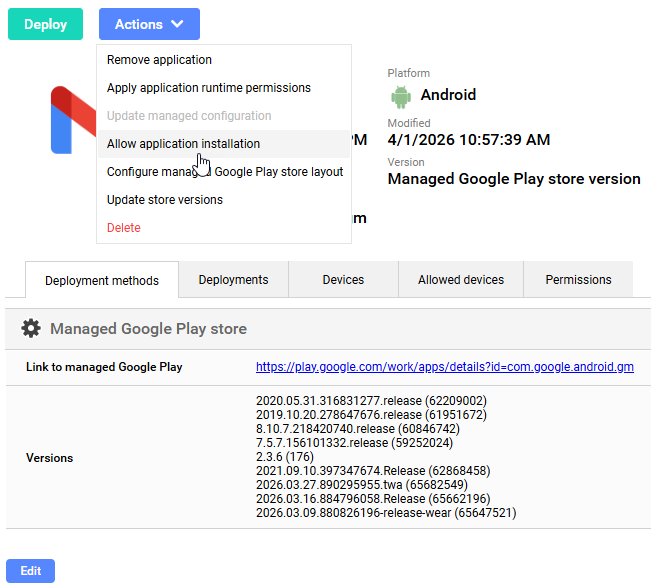Click the Gmail application icon
This screenshot has width=651, height=587.
pyautogui.click(x=73, y=120)
